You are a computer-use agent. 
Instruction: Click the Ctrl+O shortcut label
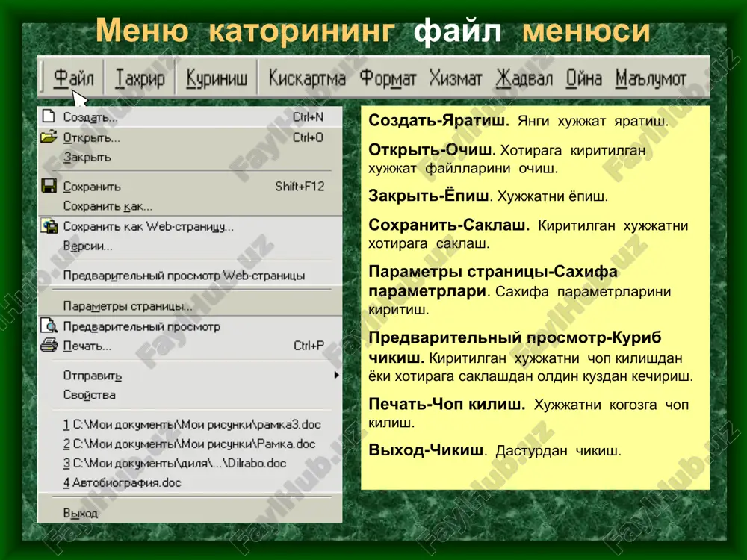coord(308,137)
